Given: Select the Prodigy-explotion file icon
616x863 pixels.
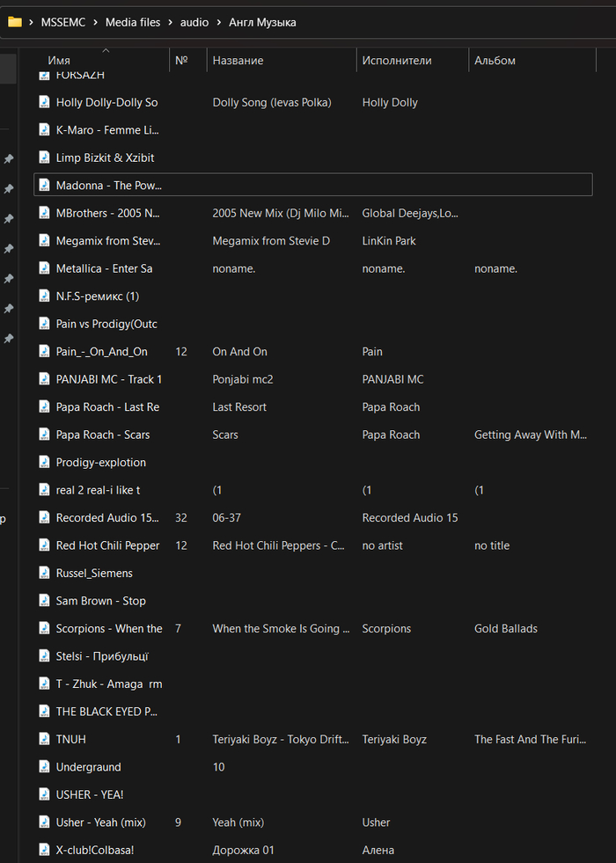Looking at the screenshot, I should [x=45, y=463].
